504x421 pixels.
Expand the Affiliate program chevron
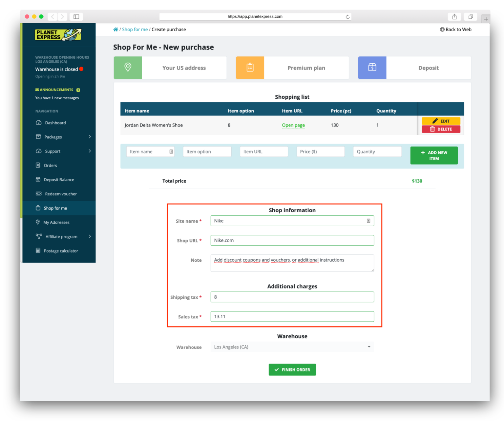coord(90,236)
